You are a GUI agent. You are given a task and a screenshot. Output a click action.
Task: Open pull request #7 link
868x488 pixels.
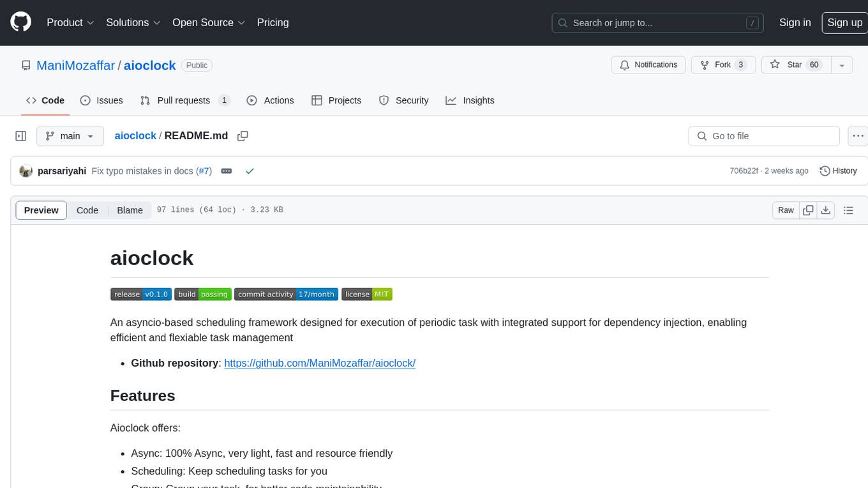(x=204, y=171)
